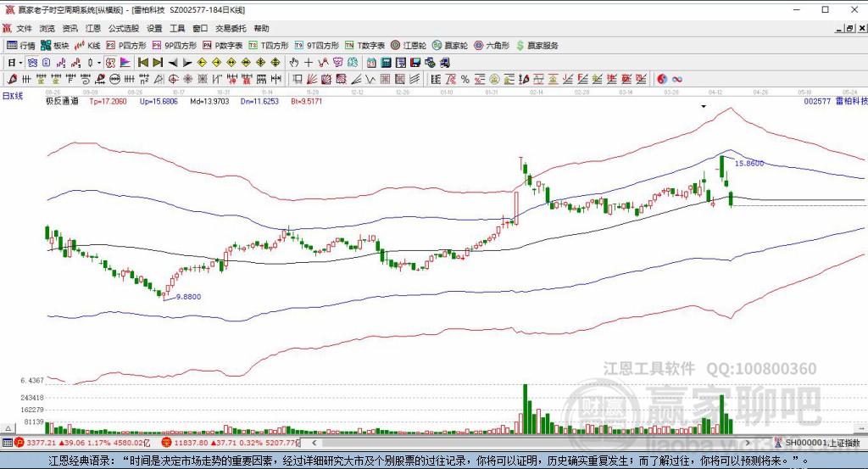The height and width of the screenshot is (469, 868).
Task: Click the SH000001 上证指数 status label
Action: [821, 443]
